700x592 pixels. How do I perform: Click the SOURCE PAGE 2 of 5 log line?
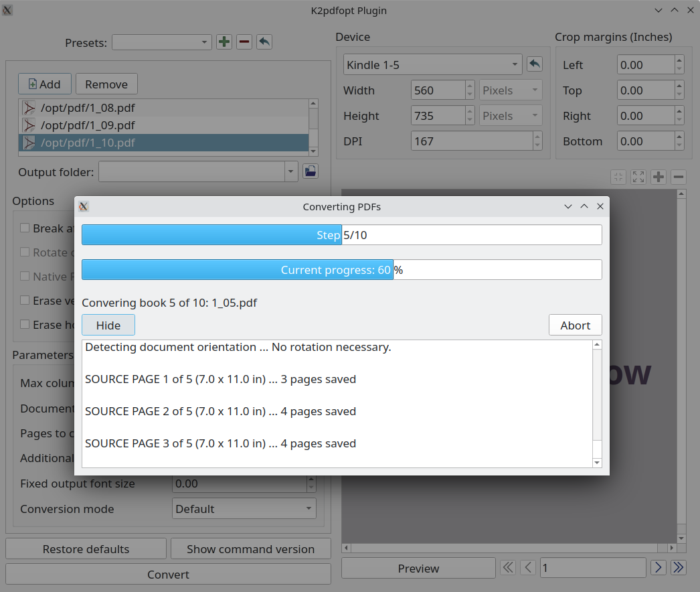click(221, 411)
